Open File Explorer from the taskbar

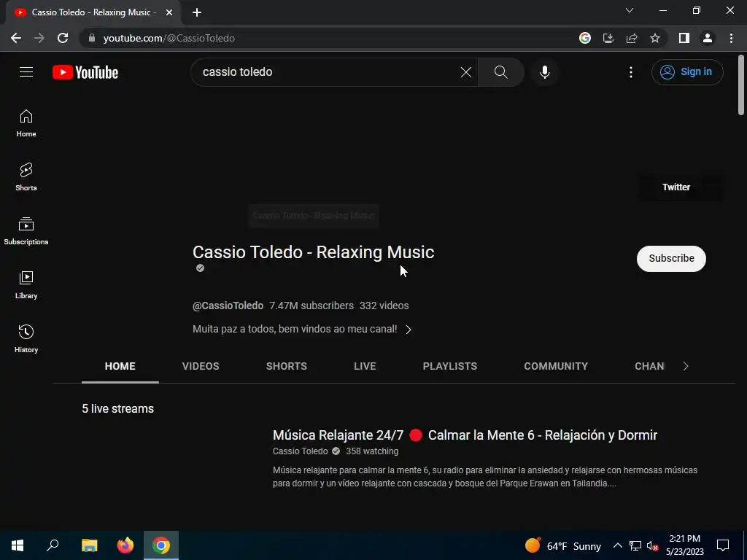click(x=89, y=545)
